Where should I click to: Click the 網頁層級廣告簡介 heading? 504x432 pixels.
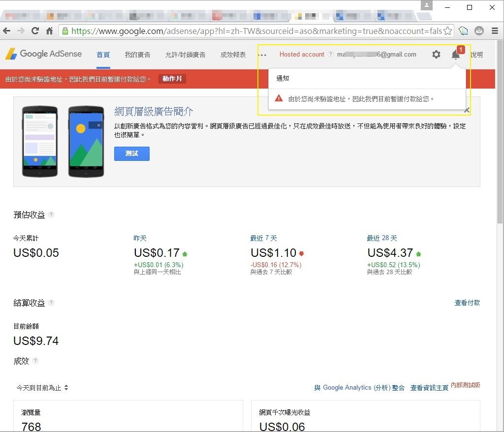(154, 112)
